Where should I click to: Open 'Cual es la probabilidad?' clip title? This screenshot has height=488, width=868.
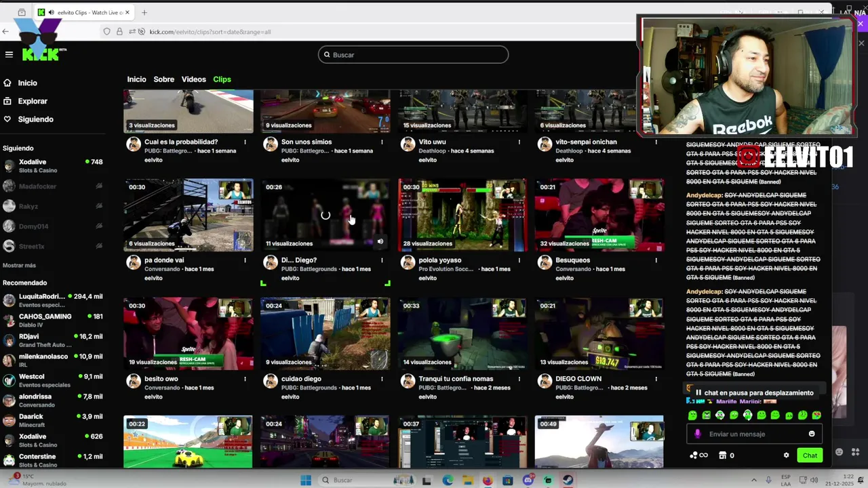[x=181, y=142]
